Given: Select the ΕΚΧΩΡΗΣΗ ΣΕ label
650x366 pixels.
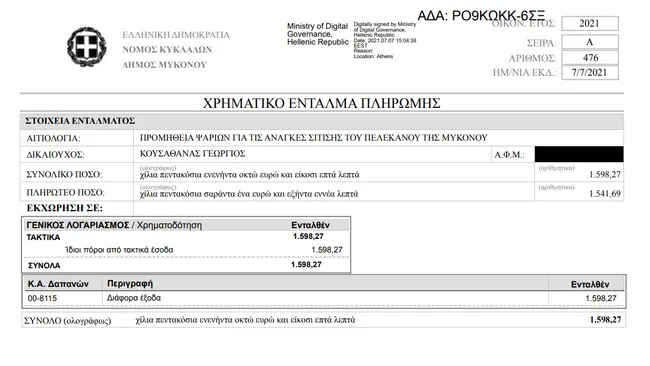Looking at the screenshot, I should point(64,208).
